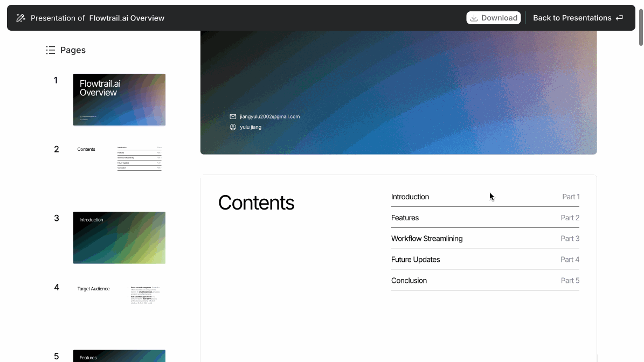Screen dimensions: 644x362
Task: Select Features Part 2 in the Contents list
Action: (485, 218)
